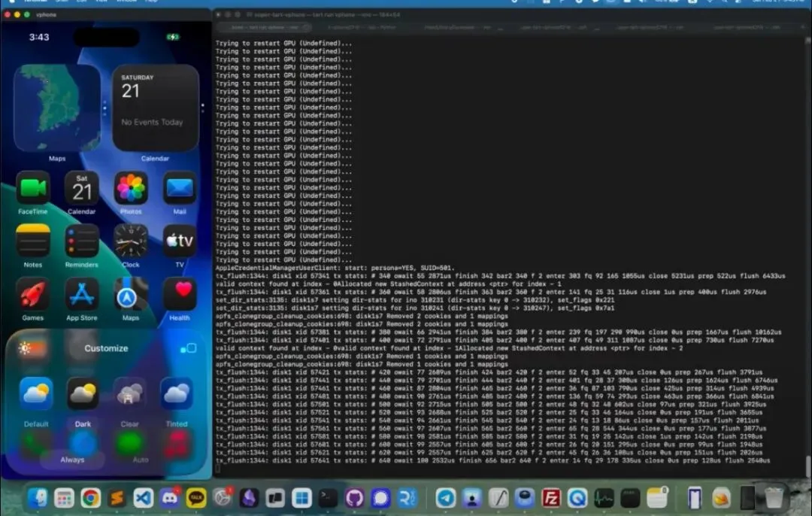Image resolution: width=812 pixels, height=516 pixels.
Task: Open the Clock app
Action: (x=131, y=241)
